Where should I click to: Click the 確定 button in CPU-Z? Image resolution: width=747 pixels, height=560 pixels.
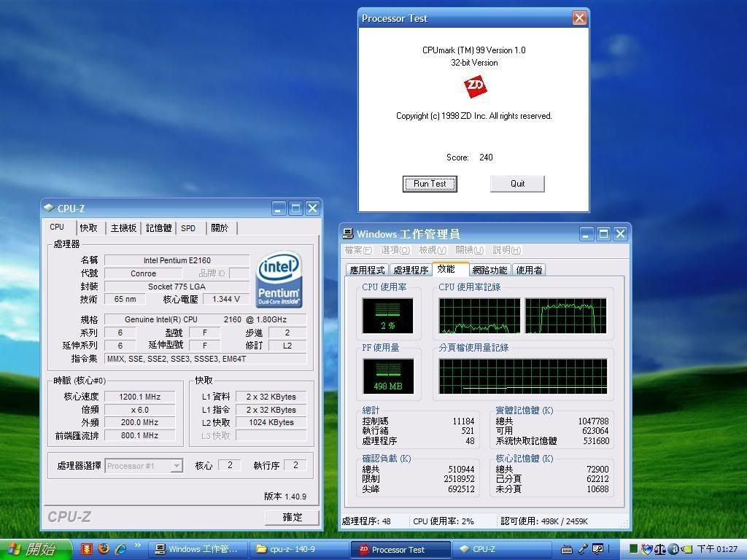coord(292,517)
